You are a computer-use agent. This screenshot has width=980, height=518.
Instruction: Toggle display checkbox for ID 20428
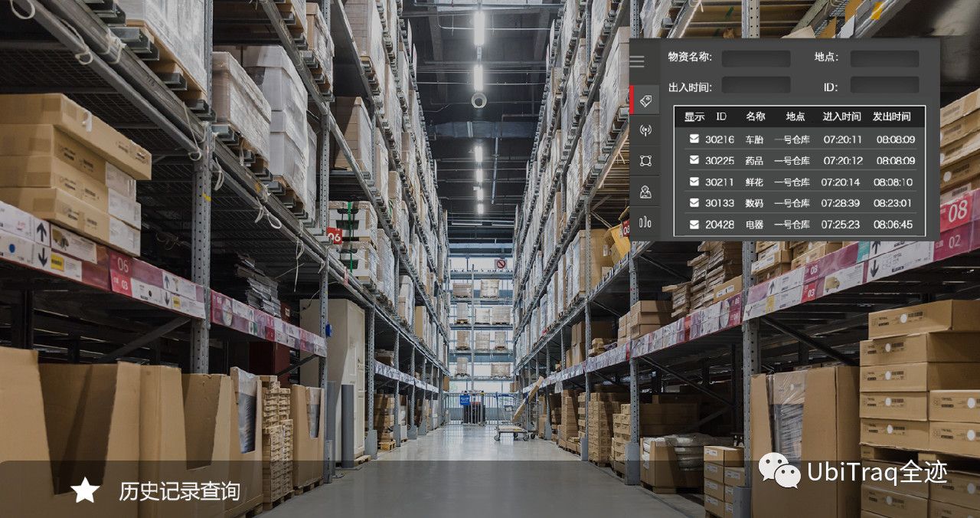694,225
